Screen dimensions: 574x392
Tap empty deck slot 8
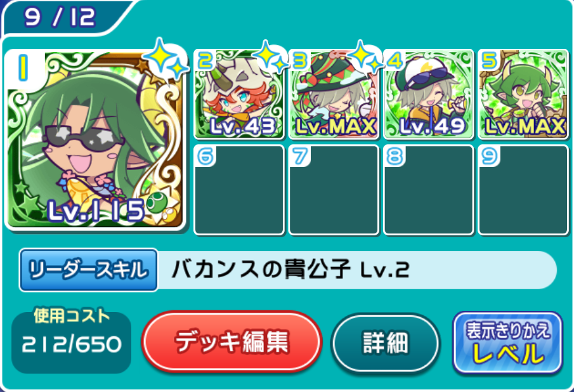[x=429, y=190]
